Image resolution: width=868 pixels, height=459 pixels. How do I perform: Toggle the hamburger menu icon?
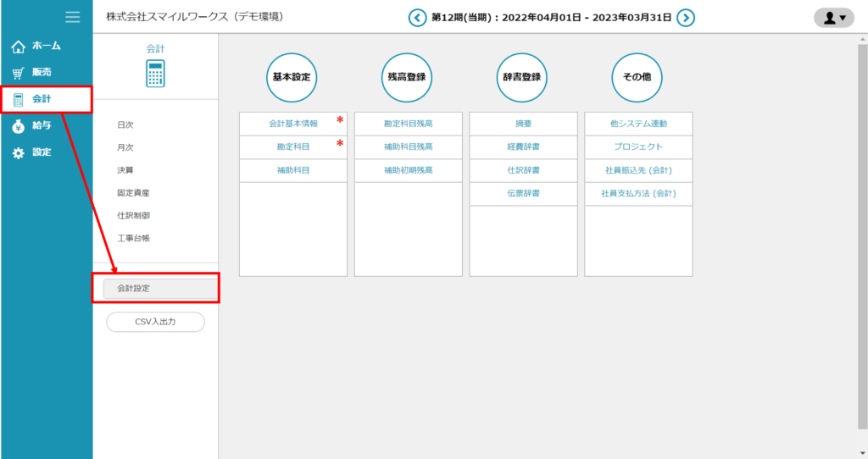click(x=73, y=17)
